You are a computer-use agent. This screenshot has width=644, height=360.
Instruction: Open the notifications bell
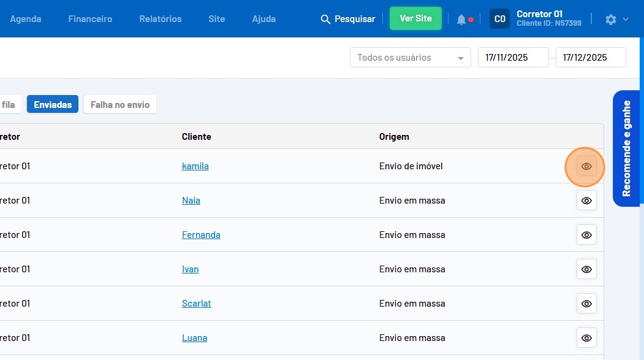tap(461, 20)
